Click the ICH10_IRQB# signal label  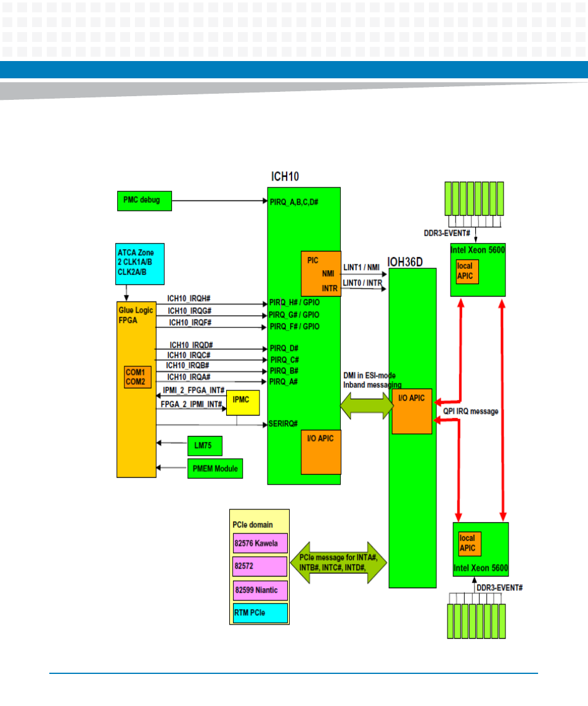tap(187, 366)
